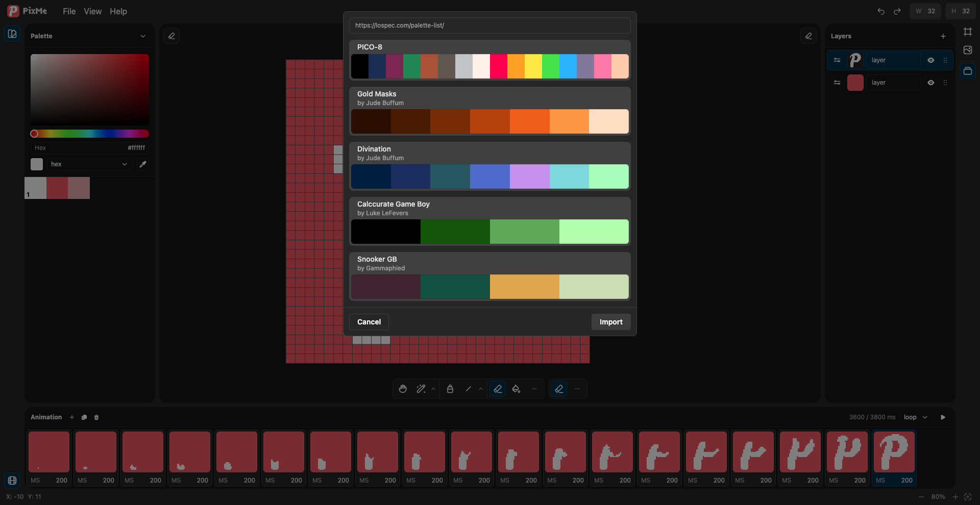Pick the dark red palette swatch
The height and width of the screenshot is (505, 980).
point(57,188)
